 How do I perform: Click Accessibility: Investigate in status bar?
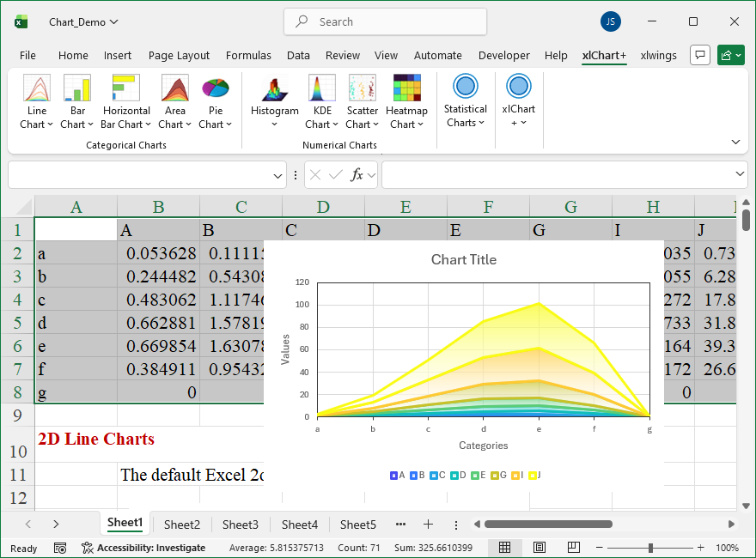[x=143, y=548]
